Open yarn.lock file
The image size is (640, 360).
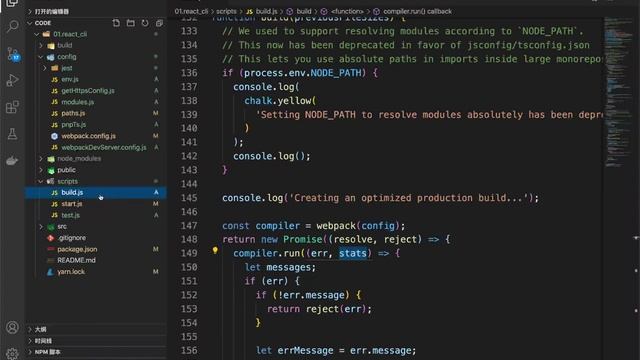(96, 271)
